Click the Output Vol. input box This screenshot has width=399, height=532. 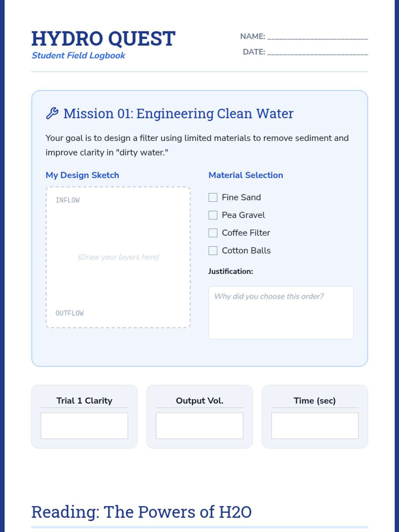pos(199,426)
